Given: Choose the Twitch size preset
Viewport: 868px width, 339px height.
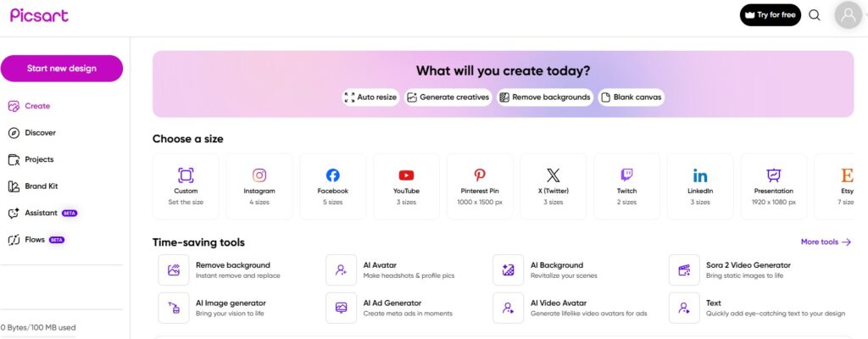Looking at the screenshot, I should [626, 175].
